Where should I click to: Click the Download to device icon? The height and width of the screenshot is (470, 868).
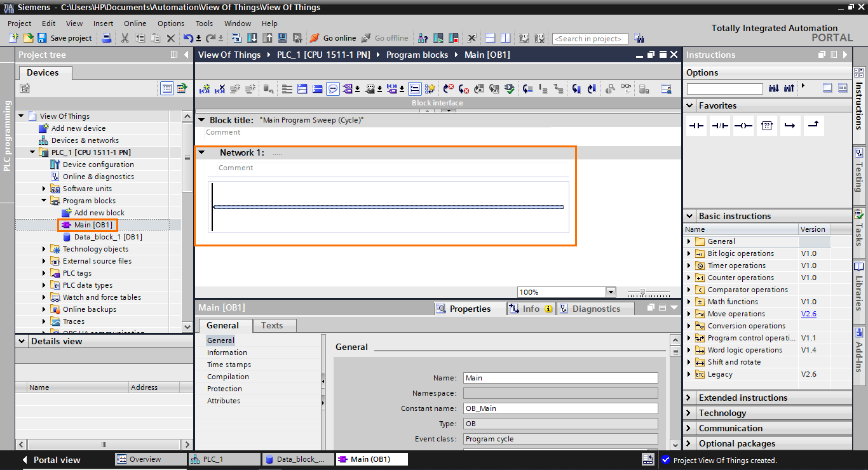[252, 38]
